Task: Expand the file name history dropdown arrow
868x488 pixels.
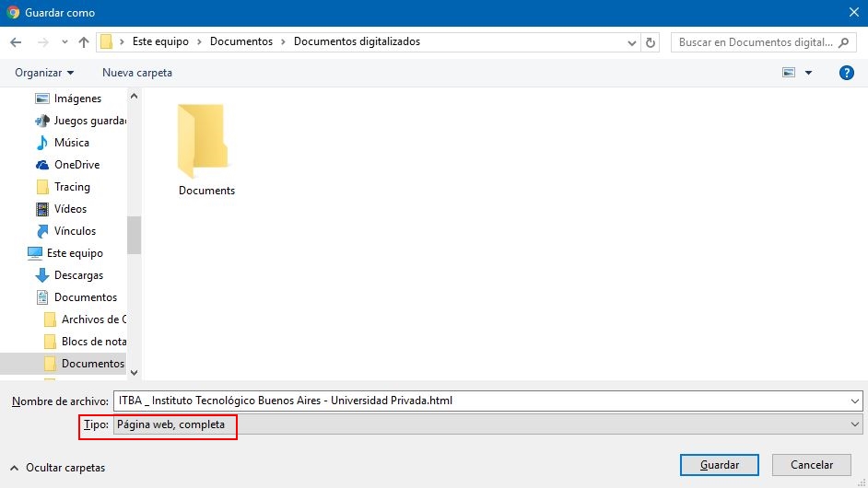Action: point(856,401)
